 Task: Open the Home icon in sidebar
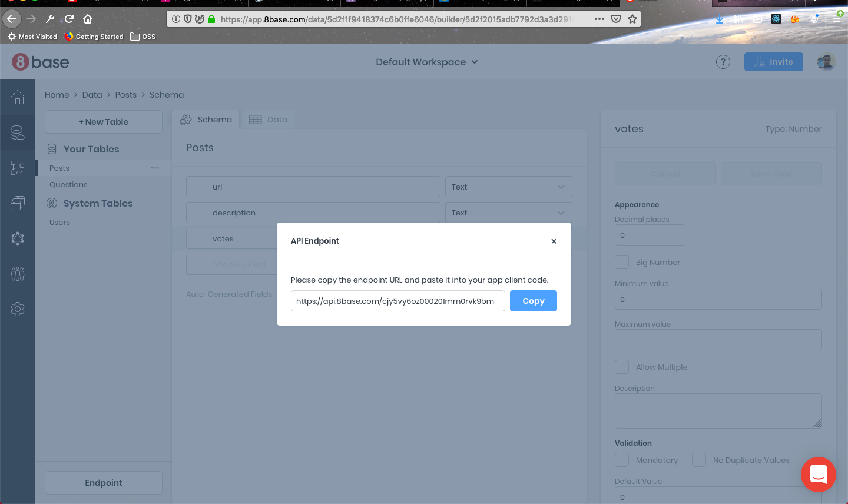pyautogui.click(x=18, y=97)
